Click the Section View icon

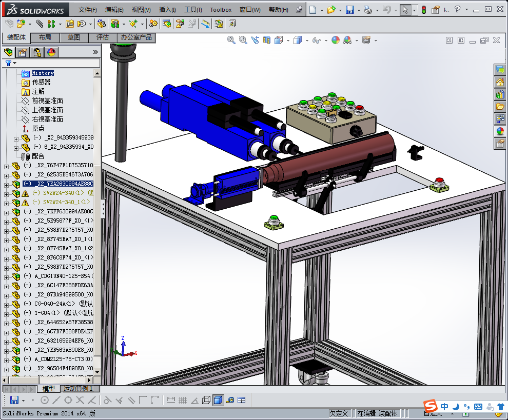click(267, 40)
